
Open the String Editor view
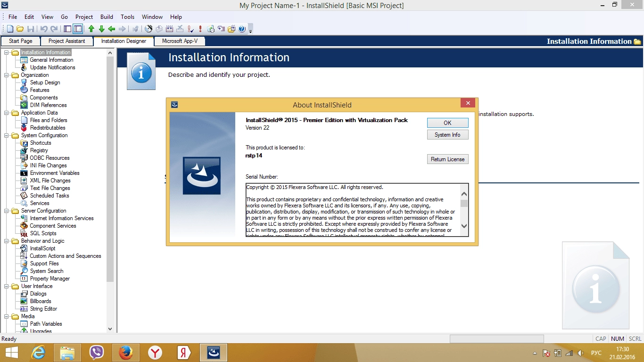point(43,309)
